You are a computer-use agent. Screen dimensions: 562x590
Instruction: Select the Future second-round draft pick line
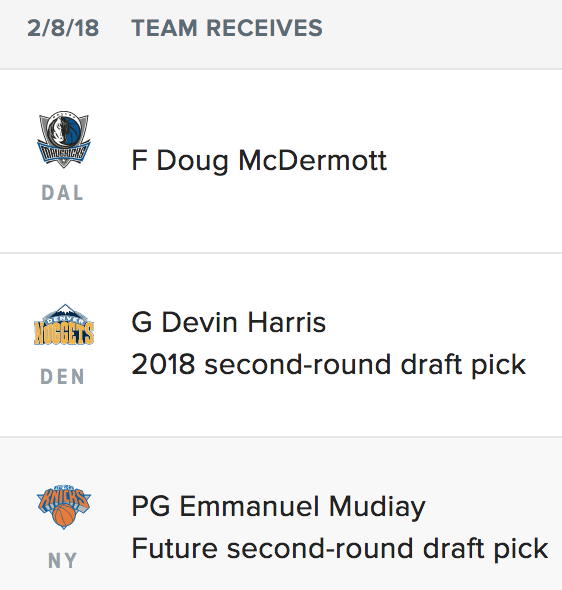(x=340, y=549)
